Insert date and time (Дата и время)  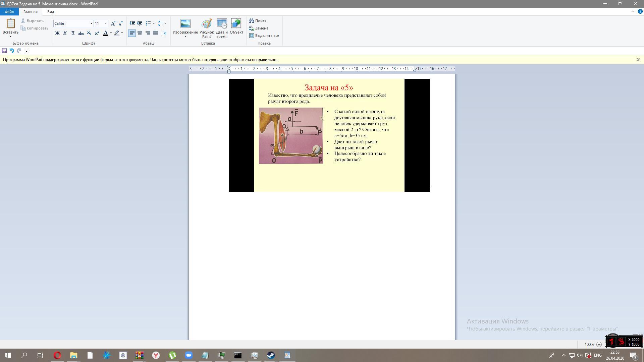pos(222,28)
